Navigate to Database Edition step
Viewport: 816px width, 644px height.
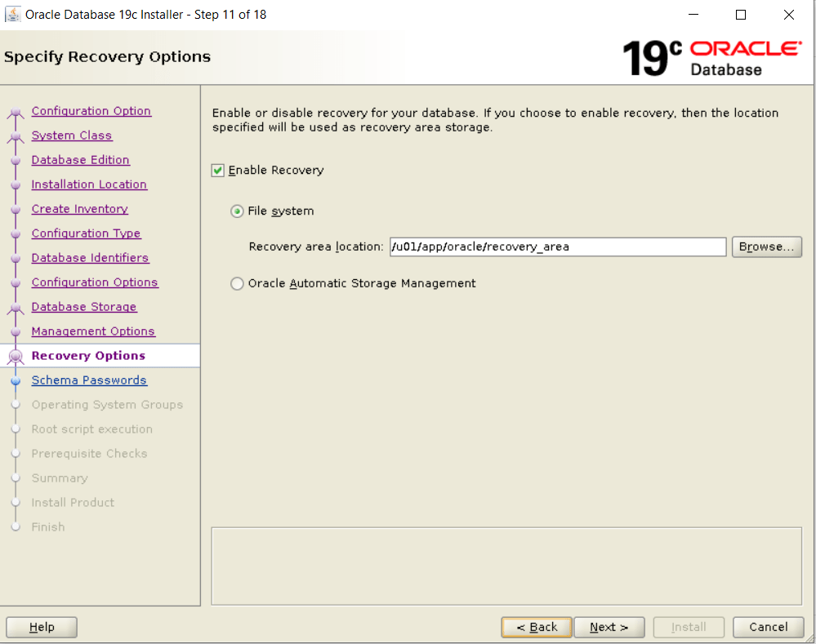pyautogui.click(x=80, y=160)
